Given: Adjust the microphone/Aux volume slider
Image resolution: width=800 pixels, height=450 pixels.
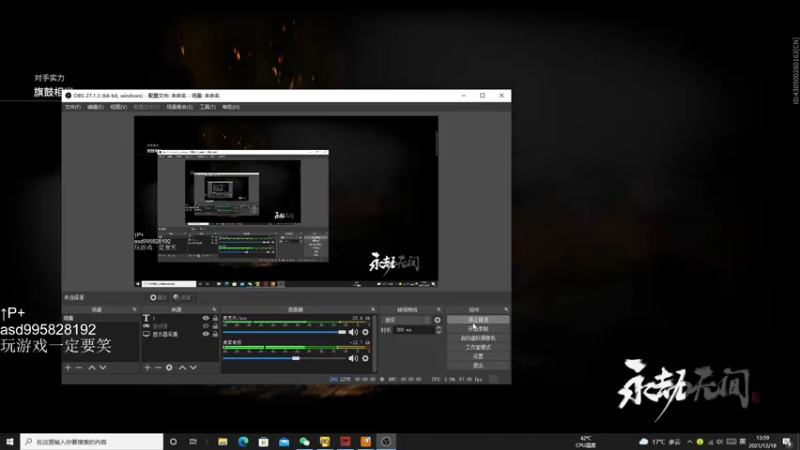Looking at the screenshot, I should click(x=284, y=332).
